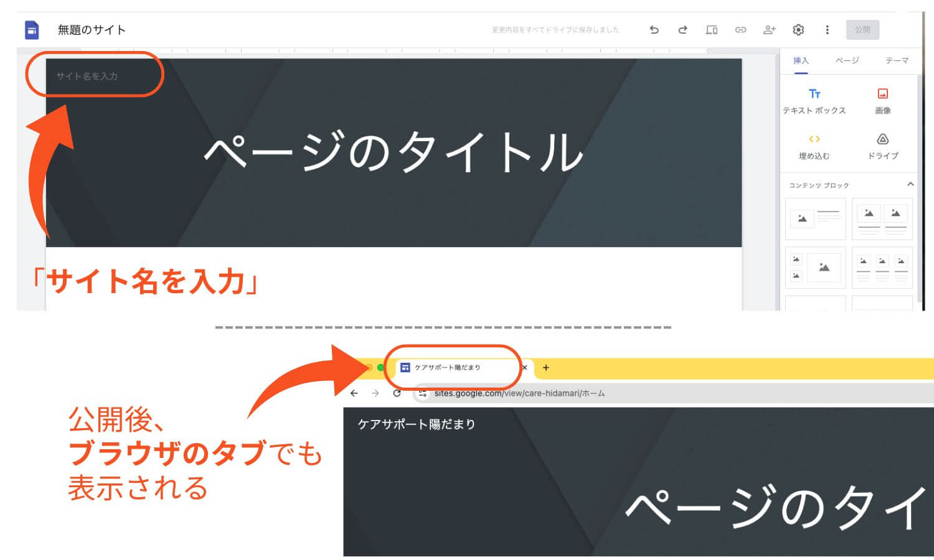
Task: Click the ページのタイトル heading in editor
Action: (394, 152)
